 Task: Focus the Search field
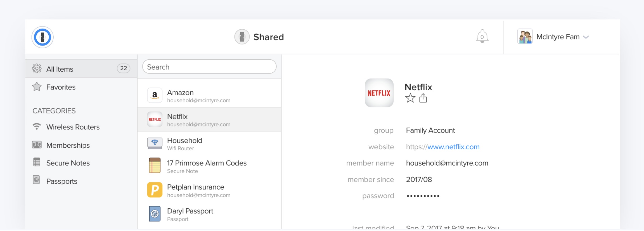(209, 67)
